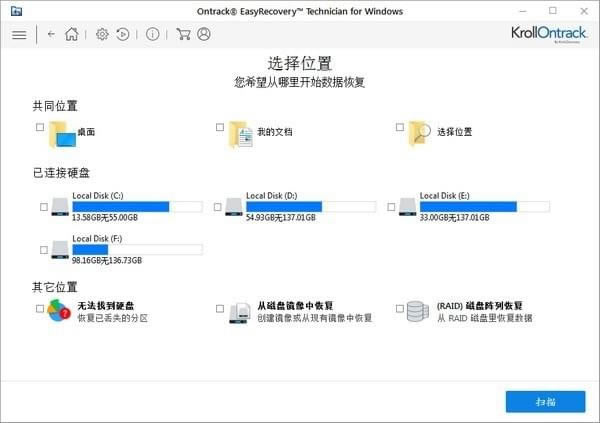Select the Local Disk (C:) checkbox
Image resolution: width=600 pixels, height=423 pixels.
pyautogui.click(x=43, y=207)
